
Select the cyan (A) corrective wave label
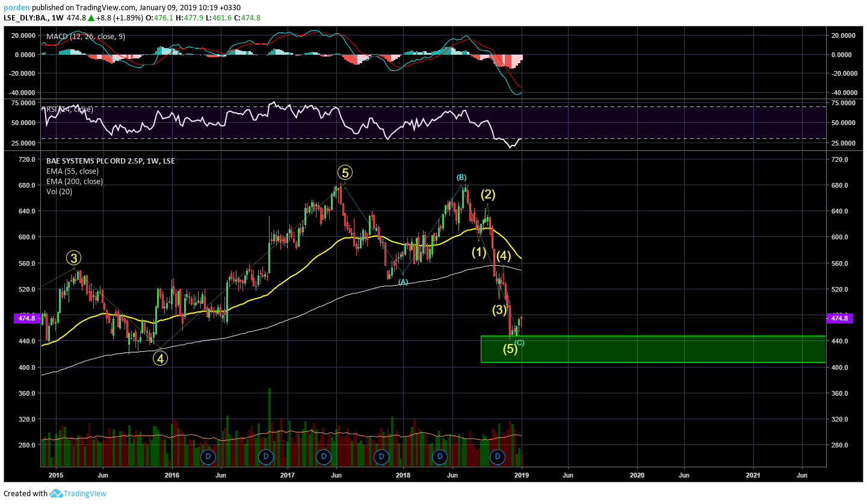point(403,282)
